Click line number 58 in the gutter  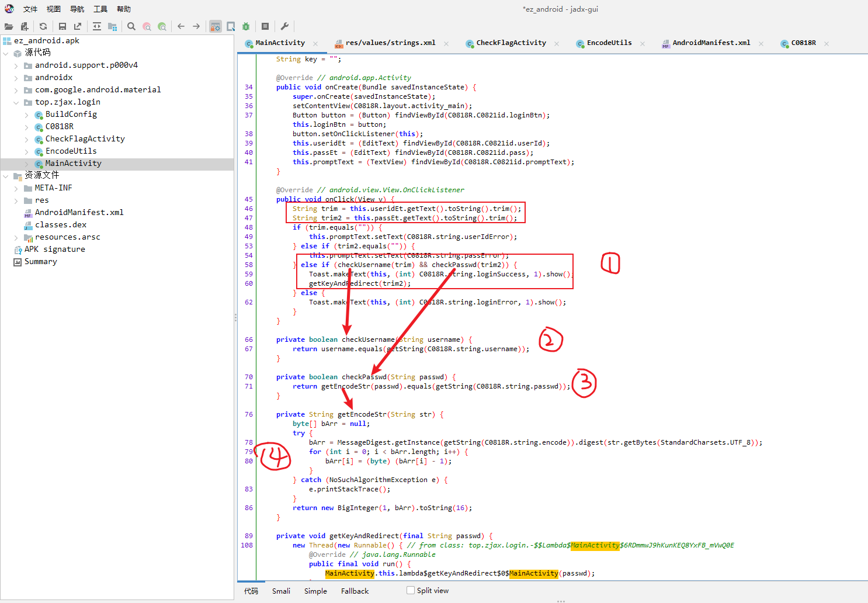[249, 265]
